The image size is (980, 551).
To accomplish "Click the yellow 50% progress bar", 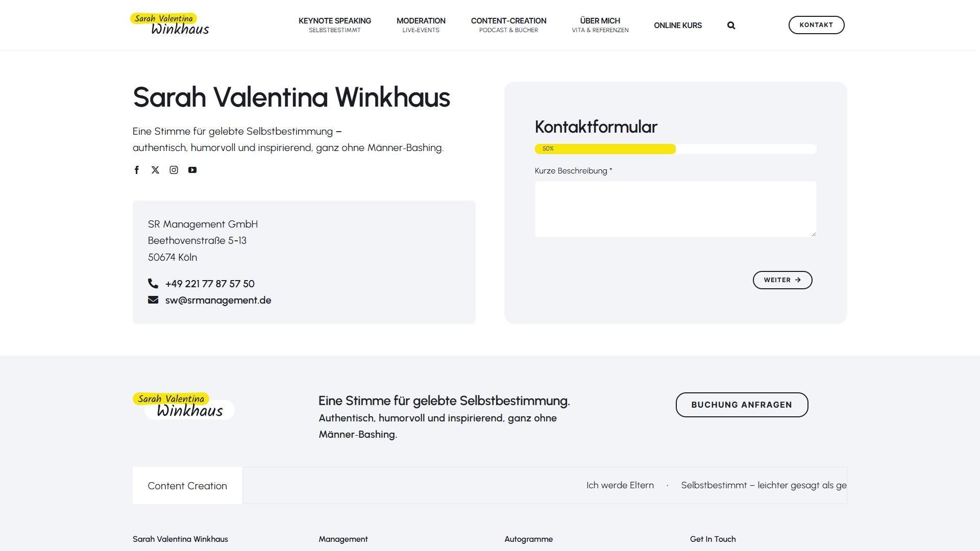I will pyautogui.click(x=605, y=149).
